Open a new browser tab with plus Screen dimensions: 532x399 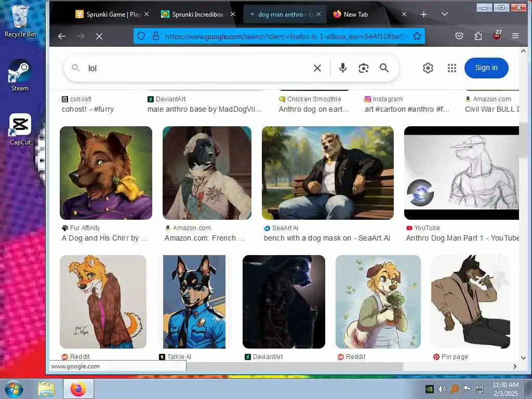(424, 14)
